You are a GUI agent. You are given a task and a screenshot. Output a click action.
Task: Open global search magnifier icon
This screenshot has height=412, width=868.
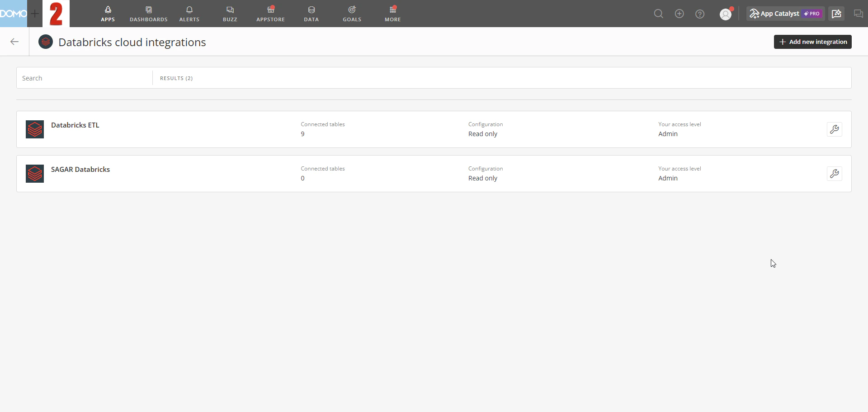659,14
